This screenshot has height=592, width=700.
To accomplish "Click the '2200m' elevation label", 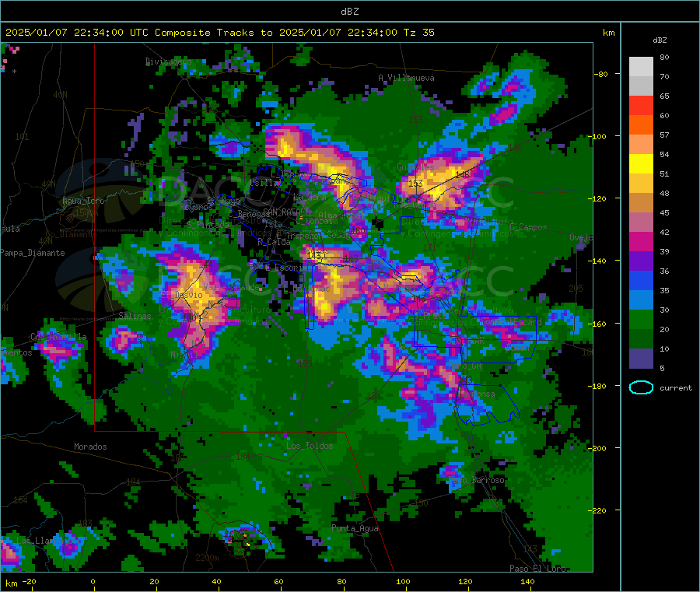I will point(207,558).
